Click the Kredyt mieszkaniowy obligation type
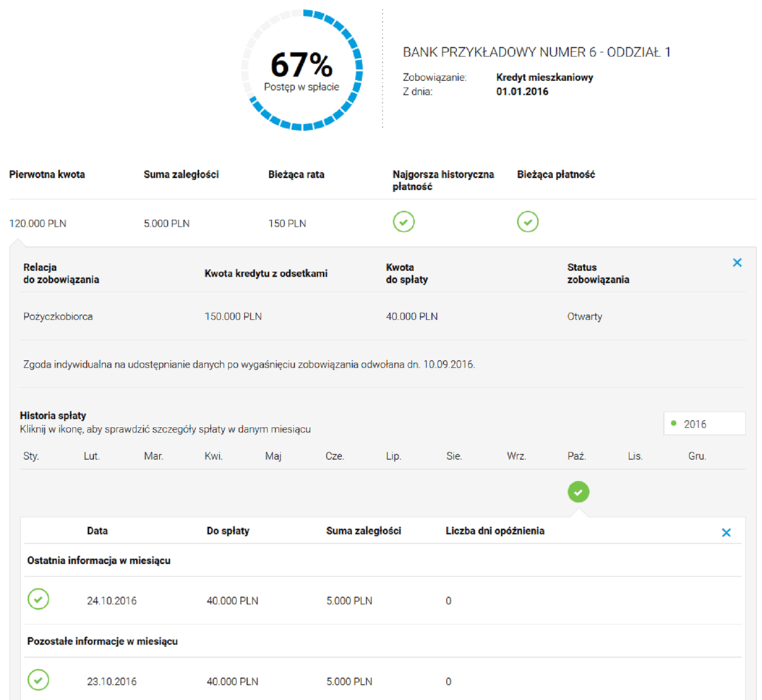The width and height of the screenshot is (762, 700). point(545,78)
